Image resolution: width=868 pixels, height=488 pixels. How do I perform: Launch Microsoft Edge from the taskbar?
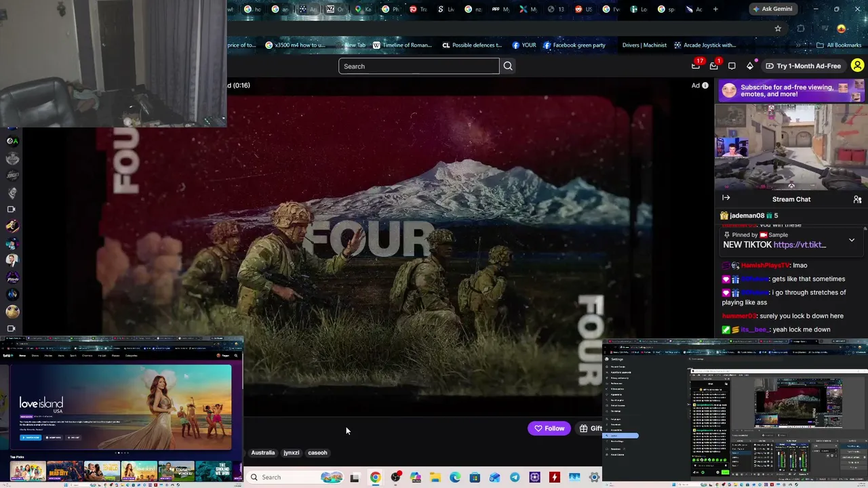[x=455, y=477]
